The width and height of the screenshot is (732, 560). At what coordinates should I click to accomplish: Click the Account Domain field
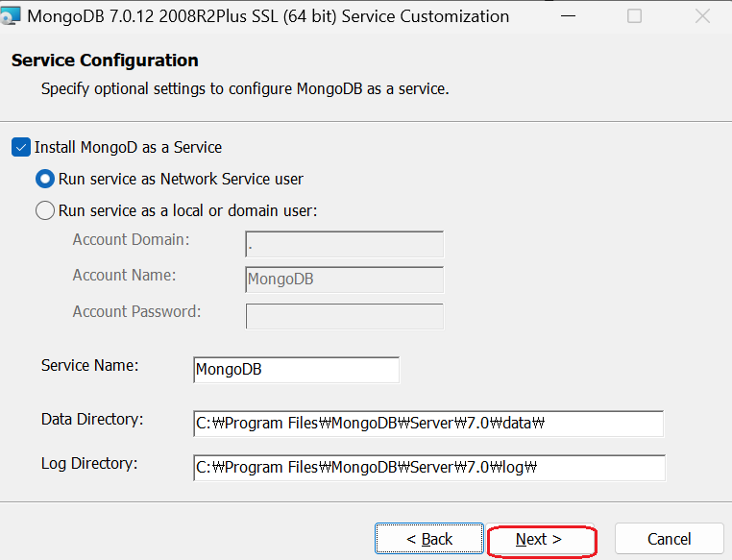[345, 244]
